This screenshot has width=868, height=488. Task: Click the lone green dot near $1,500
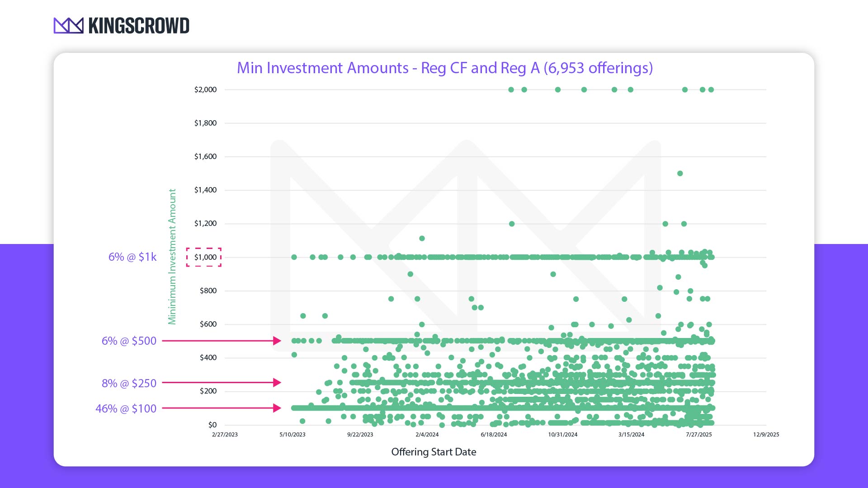[679, 173]
